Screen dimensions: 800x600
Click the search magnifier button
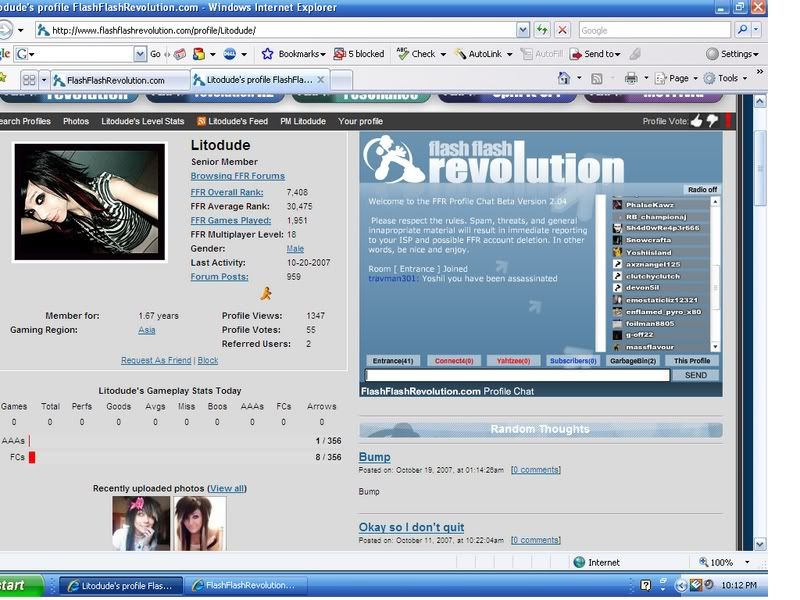[x=743, y=30]
